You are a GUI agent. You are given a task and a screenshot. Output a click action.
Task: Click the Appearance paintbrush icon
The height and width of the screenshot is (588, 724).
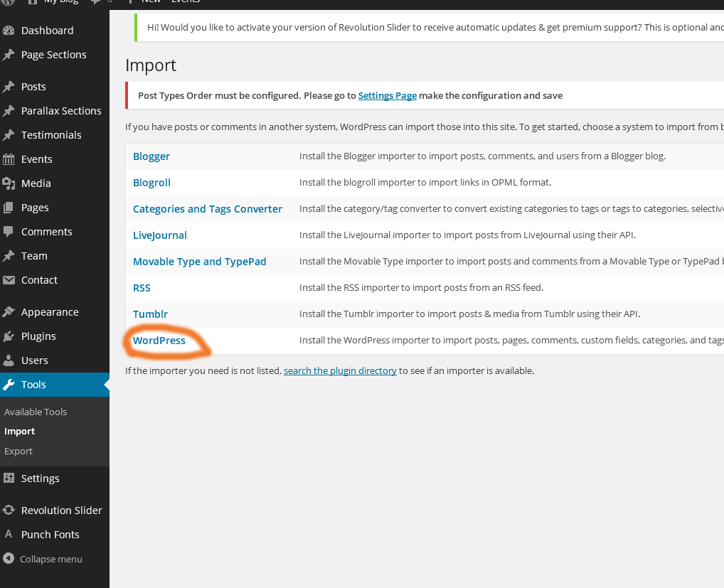point(9,312)
